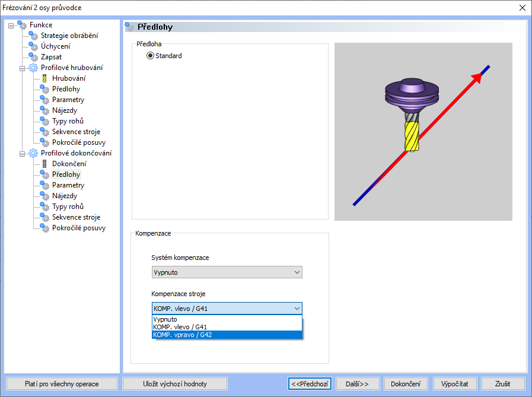532x397 pixels.
Task: Select the Funkce root label
Action: (x=41, y=25)
